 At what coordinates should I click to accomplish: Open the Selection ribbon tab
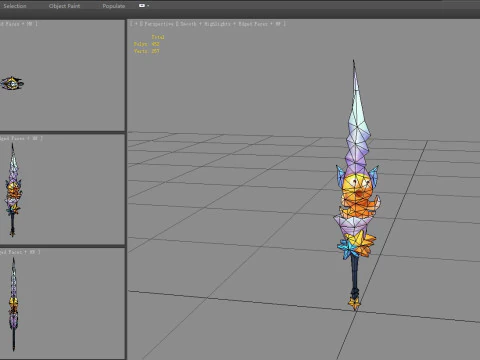tap(15, 6)
